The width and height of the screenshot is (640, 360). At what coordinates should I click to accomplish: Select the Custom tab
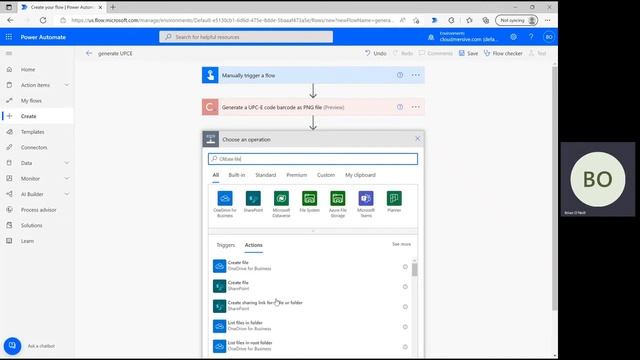(326, 175)
